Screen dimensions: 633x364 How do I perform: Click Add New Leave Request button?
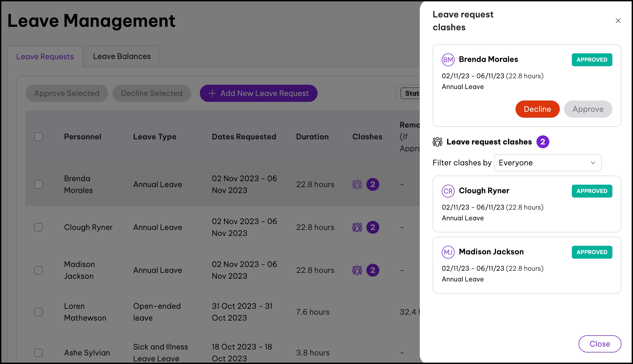coord(258,93)
